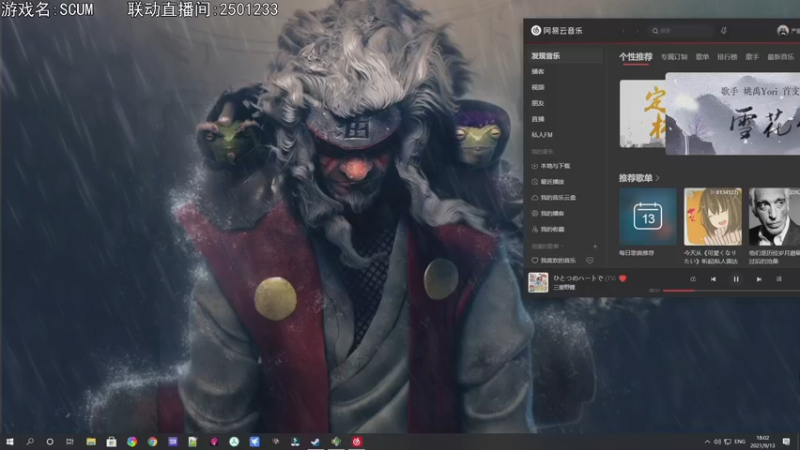Collapse the 创建的歌单 playlist section
This screenshot has height=450, width=800.
(x=547, y=246)
